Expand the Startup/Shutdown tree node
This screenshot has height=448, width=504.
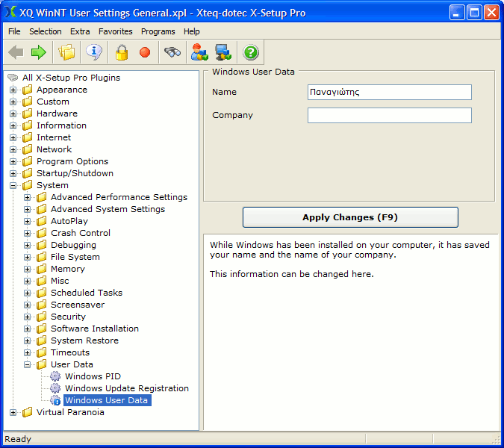point(13,173)
